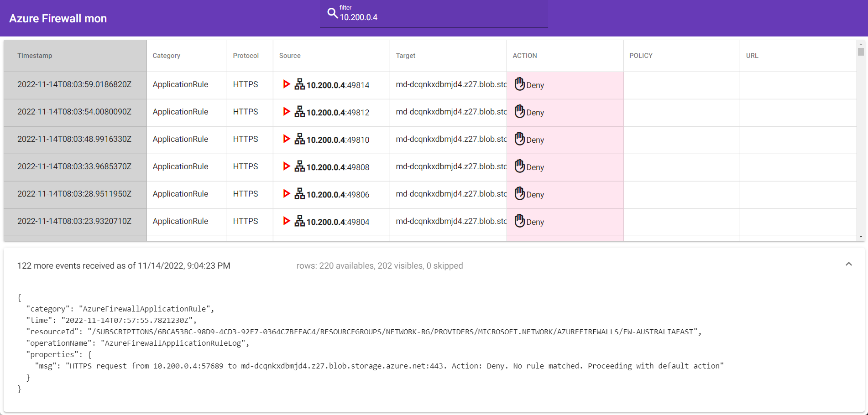Click the JSON "resourceId" line

[x=364, y=332]
